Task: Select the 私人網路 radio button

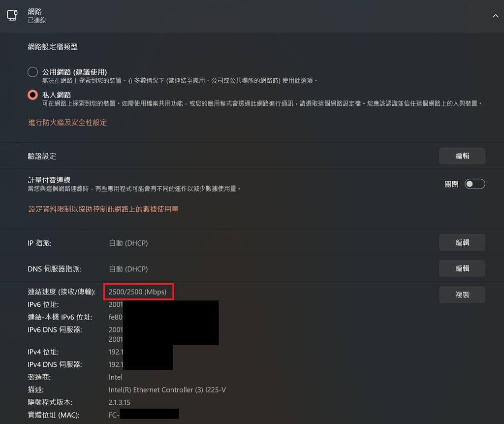Action: coord(33,95)
